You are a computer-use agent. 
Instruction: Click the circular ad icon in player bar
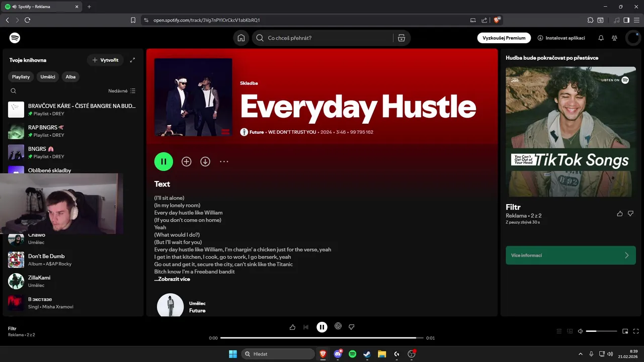tap(338, 326)
